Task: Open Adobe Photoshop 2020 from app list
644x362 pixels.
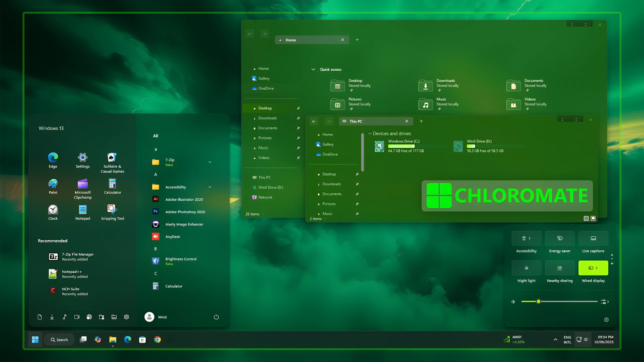Action: [179, 212]
